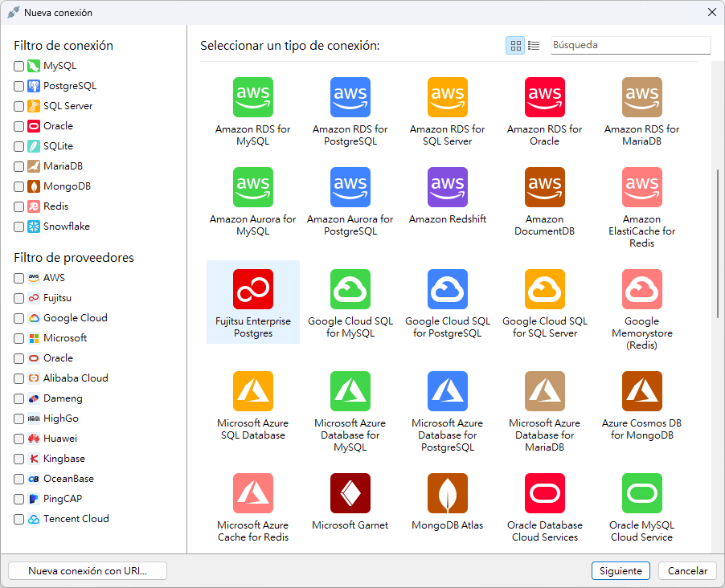Tick the AWS provider filter checkbox
The width and height of the screenshot is (725, 588).
pyautogui.click(x=19, y=278)
